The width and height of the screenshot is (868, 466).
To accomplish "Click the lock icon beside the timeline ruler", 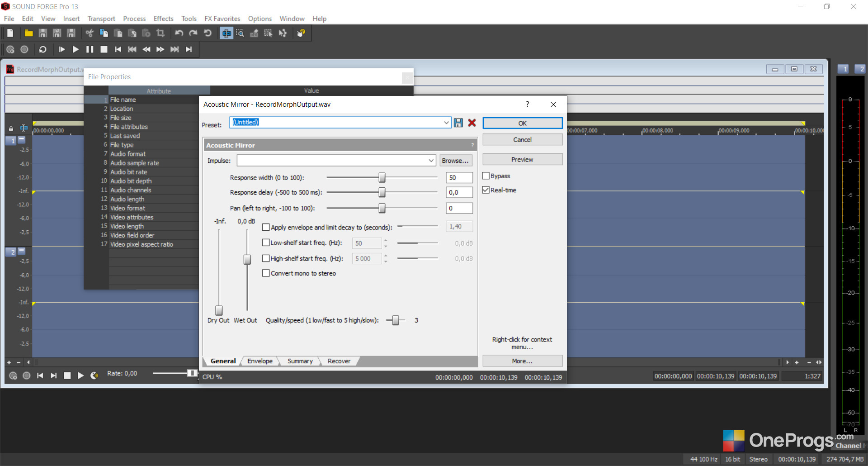I will tap(11, 128).
